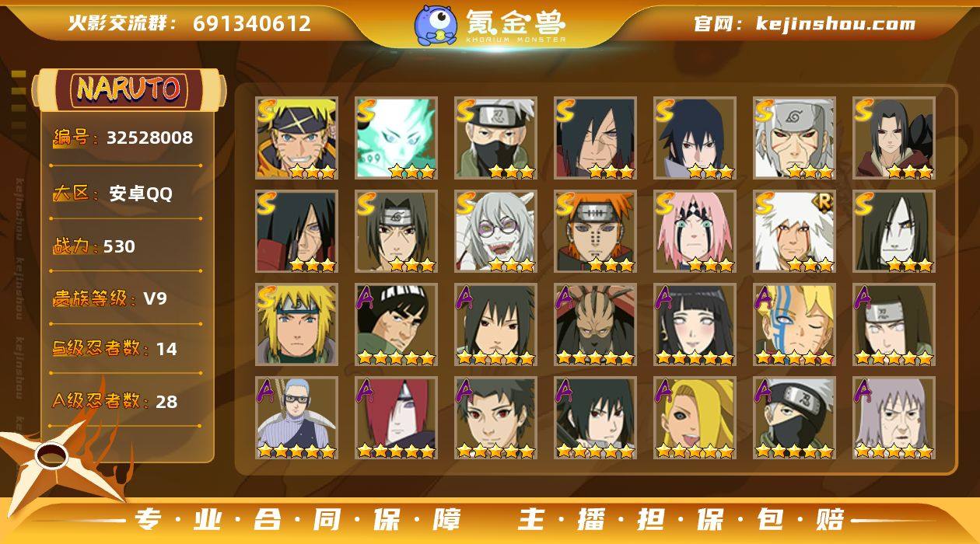
Task: Open the Boruto card with blue face marking
Action: click(x=794, y=325)
